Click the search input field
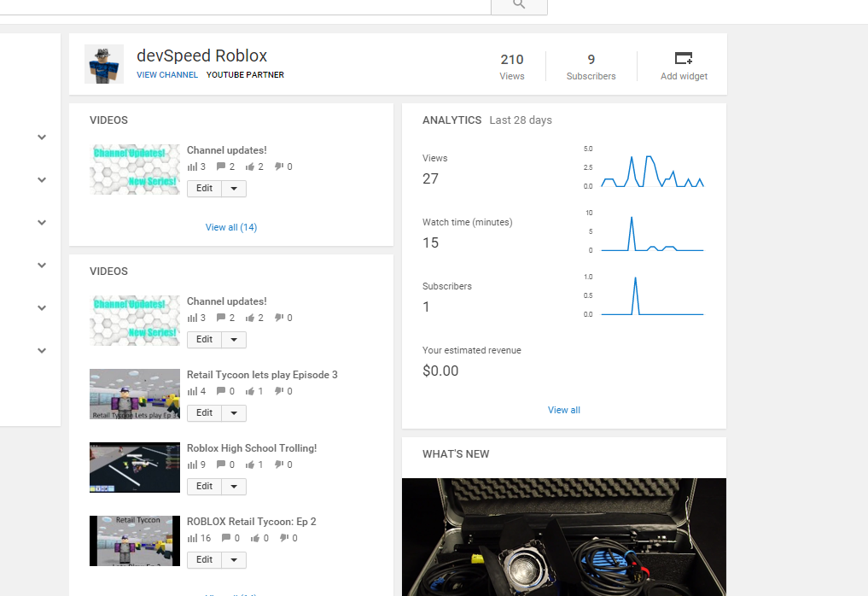868x596 pixels. [x=245, y=7]
